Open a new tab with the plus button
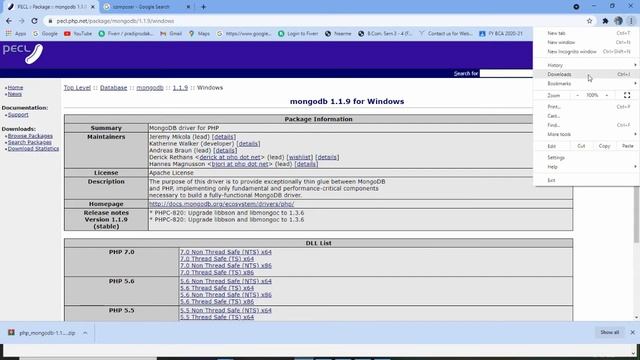Image resolution: width=640 pixels, height=360 pixels. 203,7
